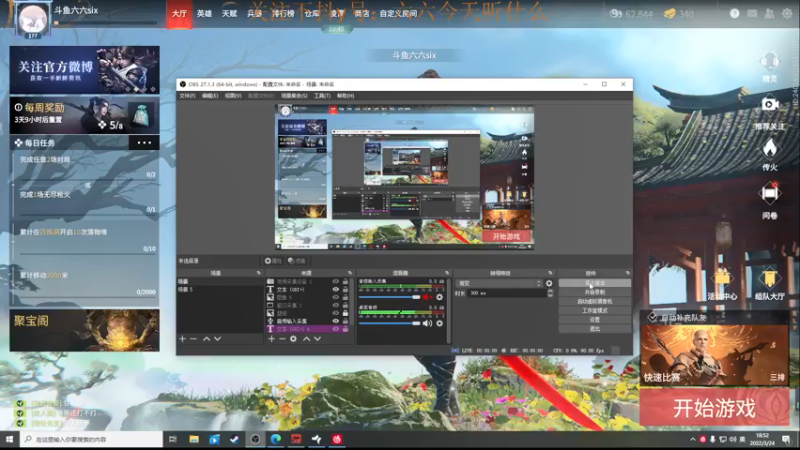Screen dimensions: 800x450
Task: Open the OBS 场景集合 menu
Action: (294, 96)
